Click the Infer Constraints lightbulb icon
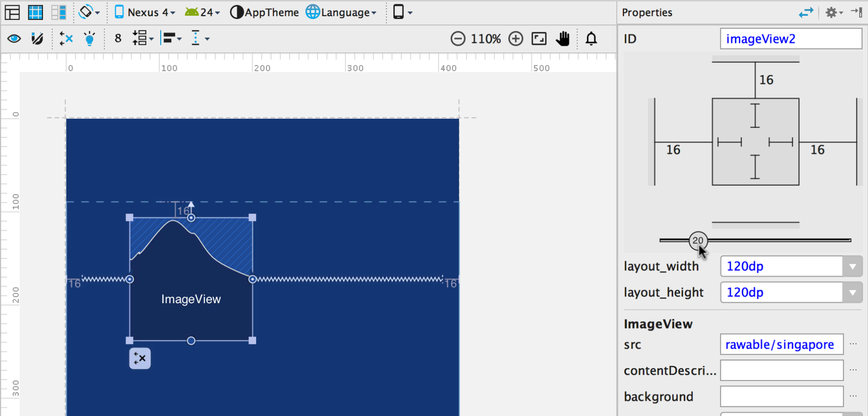868x416 pixels. (x=90, y=39)
